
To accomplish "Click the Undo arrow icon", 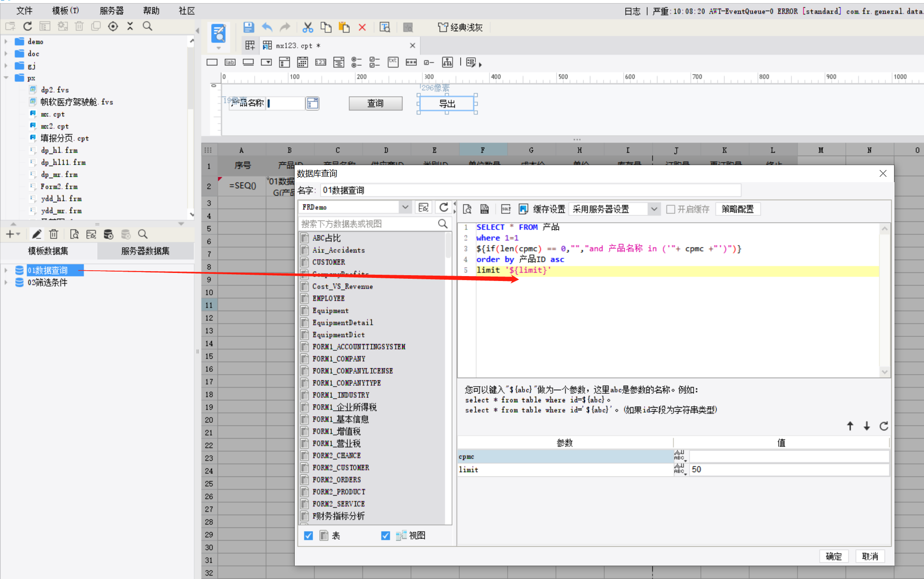I will [267, 27].
